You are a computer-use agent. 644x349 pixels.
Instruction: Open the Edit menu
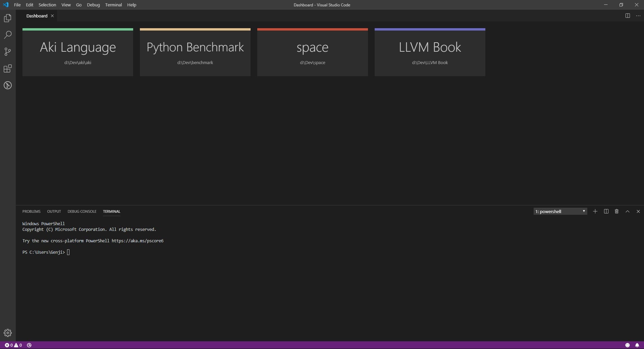(x=30, y=5)
